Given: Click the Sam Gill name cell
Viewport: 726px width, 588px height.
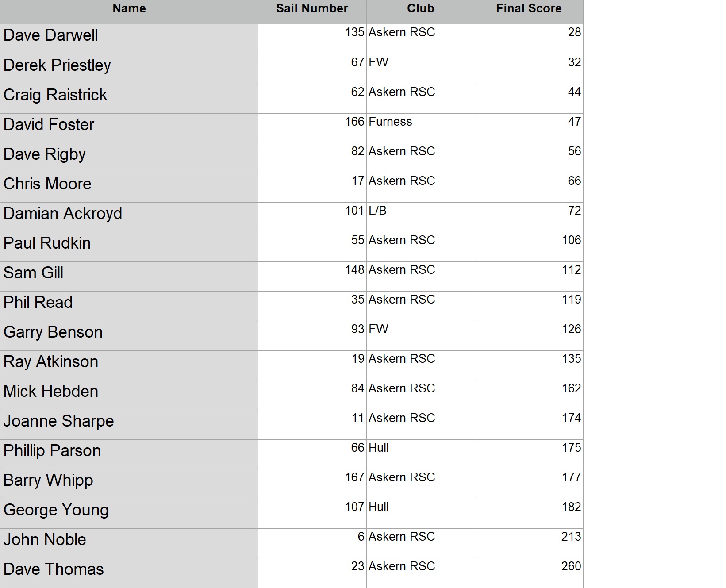Looking at the screenshot, I should click(x=129, y=276).
